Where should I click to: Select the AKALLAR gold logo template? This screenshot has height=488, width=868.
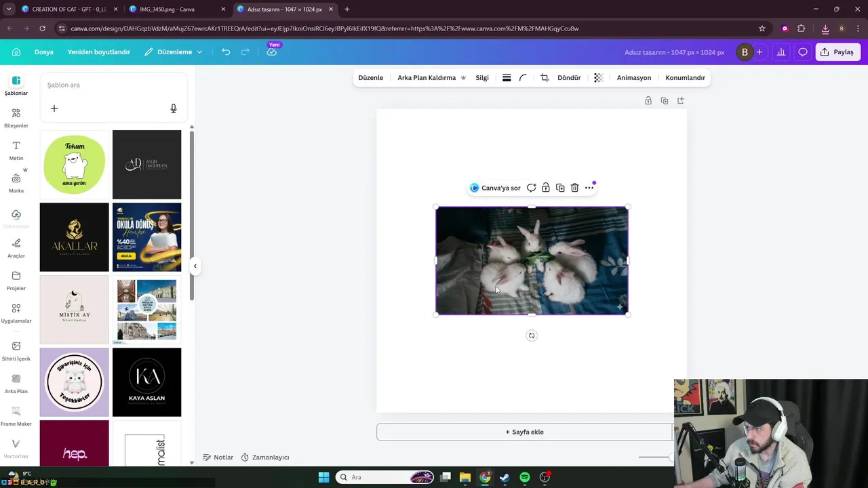(x=74, y=237)
